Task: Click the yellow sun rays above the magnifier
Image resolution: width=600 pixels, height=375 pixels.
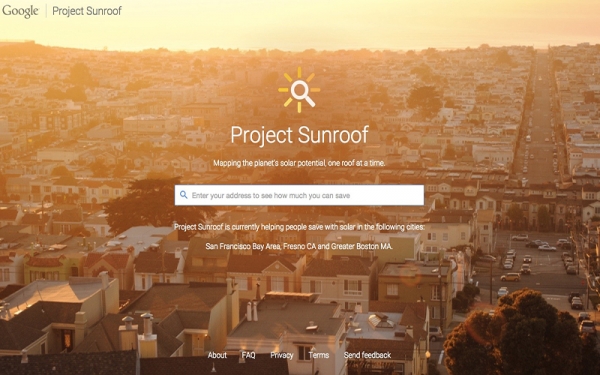Action: click(x=299, y=73)
